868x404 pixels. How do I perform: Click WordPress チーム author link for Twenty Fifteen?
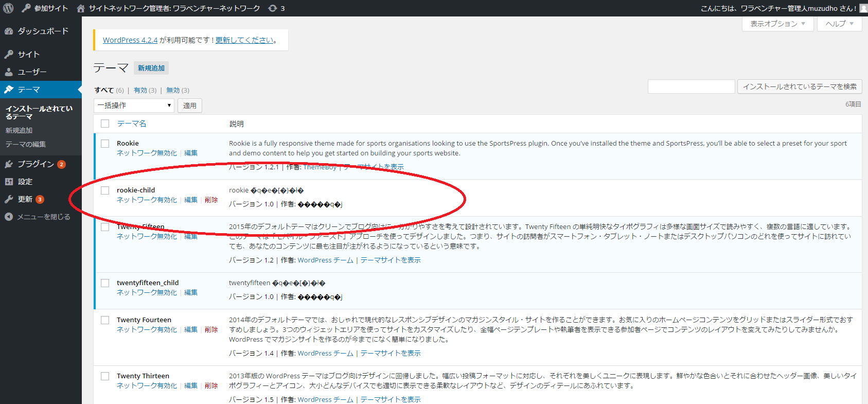(x=325, y=260)
